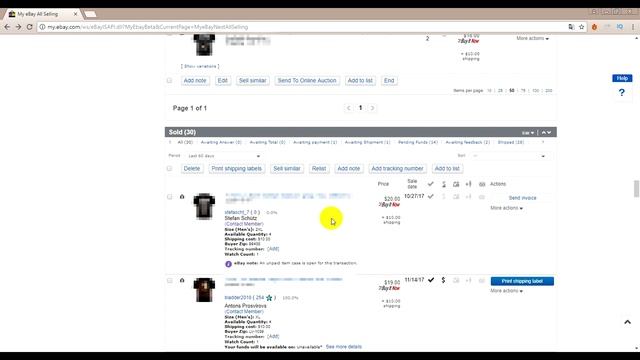
Task: Filter sold by Pending Funds (14)
Action: click(418, 142)
